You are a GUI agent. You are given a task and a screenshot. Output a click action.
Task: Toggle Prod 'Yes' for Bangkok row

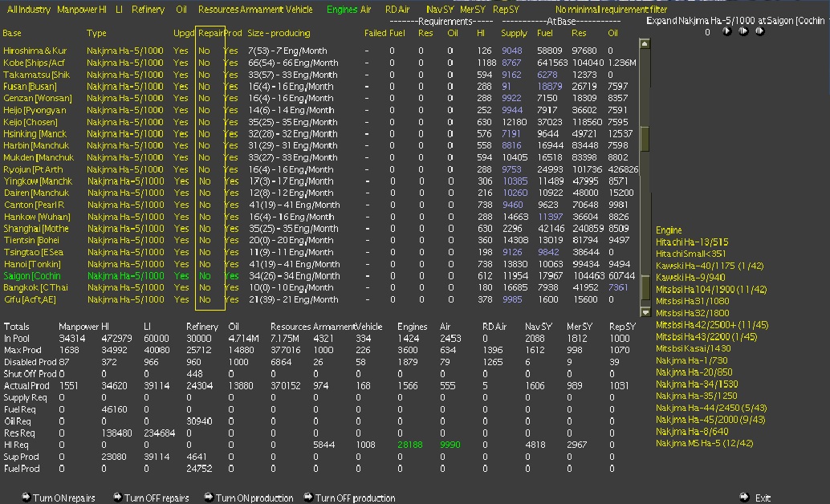point(231,287)
